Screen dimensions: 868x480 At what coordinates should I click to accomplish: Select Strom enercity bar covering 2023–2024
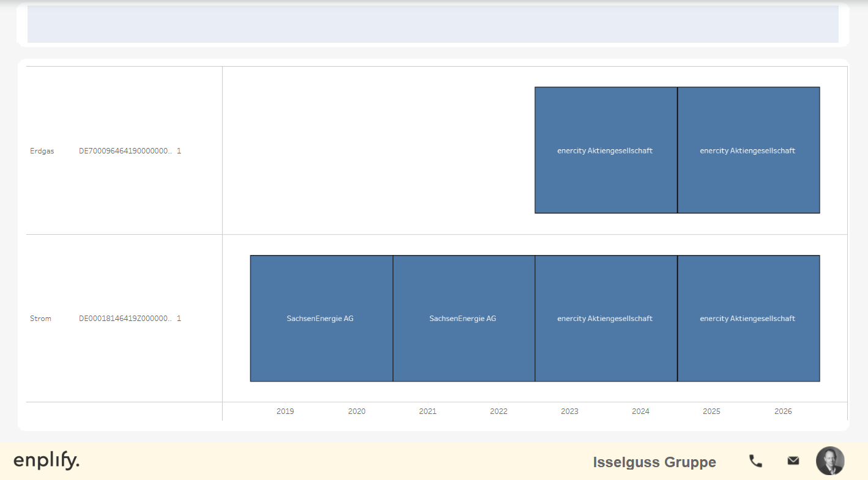click(x=606, y=318)
